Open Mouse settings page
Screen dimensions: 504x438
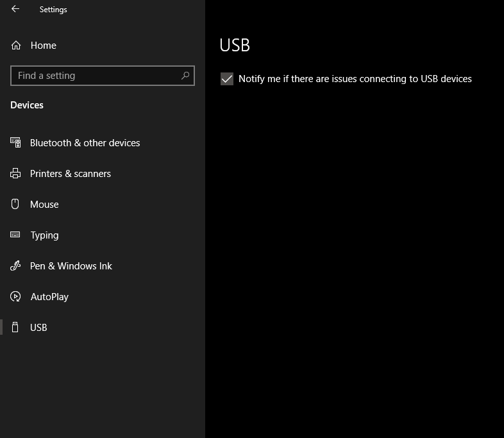(44, 205)
